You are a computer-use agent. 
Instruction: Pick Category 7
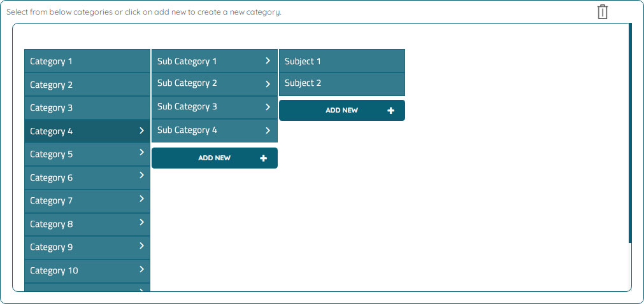(x=87, y=201)
